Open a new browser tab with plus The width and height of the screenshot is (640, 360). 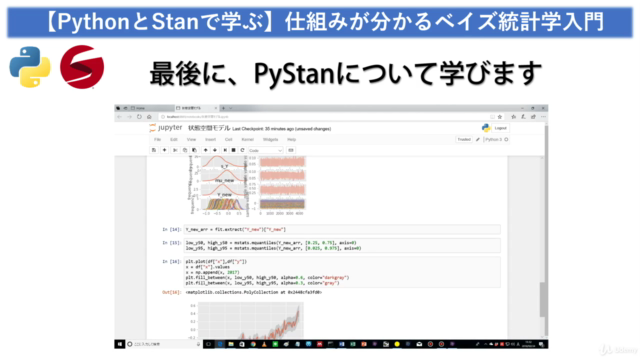tap(223, 108)
